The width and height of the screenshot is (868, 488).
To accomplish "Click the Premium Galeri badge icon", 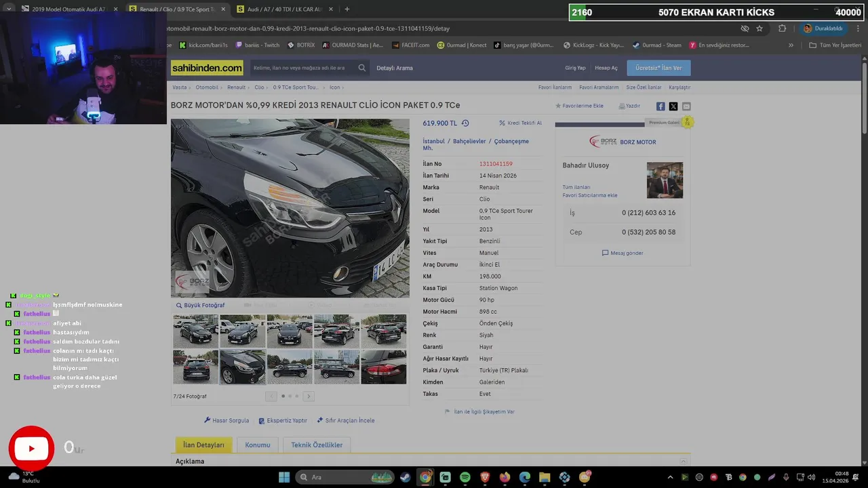I will coord(687,122).
